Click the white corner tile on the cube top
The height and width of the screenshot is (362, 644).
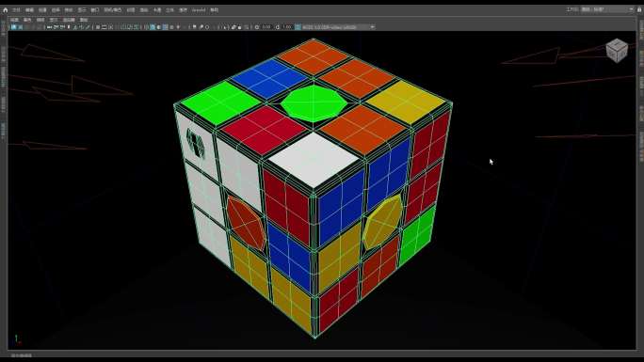pos(314,159)
